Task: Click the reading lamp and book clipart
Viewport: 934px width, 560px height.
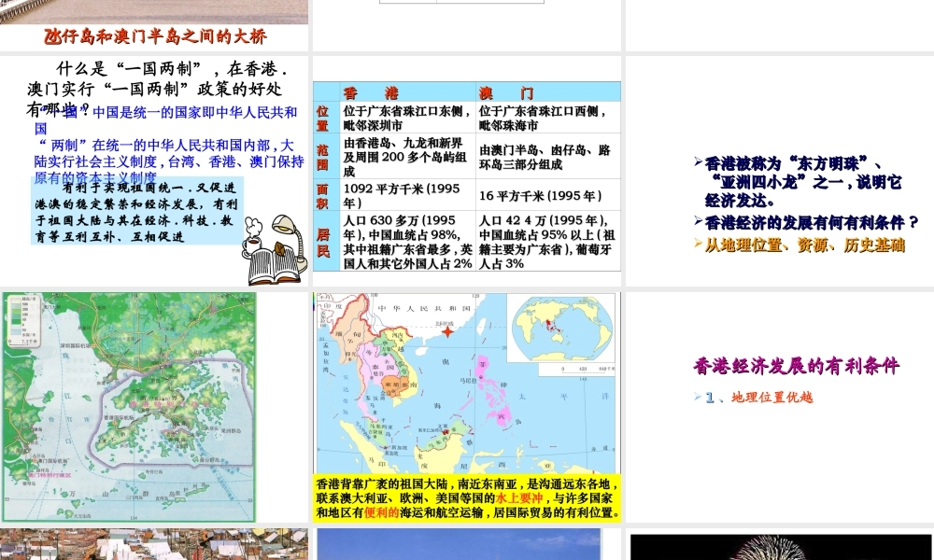Action: coord(276,250)
